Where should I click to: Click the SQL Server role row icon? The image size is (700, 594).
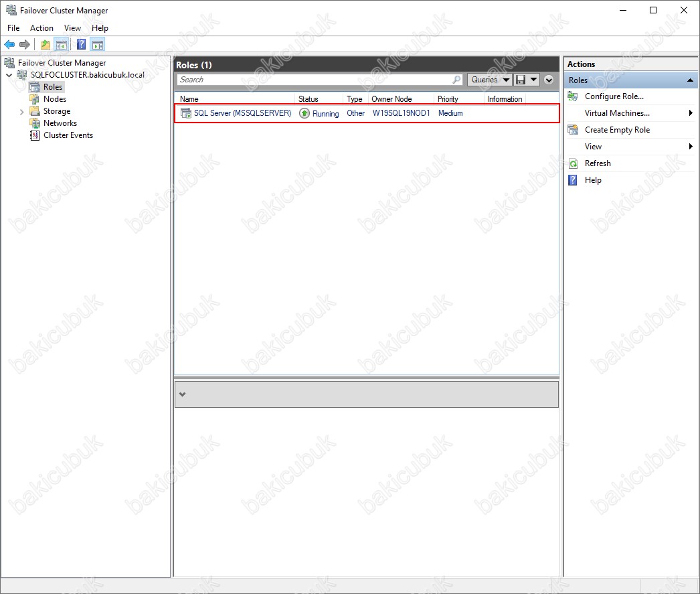[186, 113]
